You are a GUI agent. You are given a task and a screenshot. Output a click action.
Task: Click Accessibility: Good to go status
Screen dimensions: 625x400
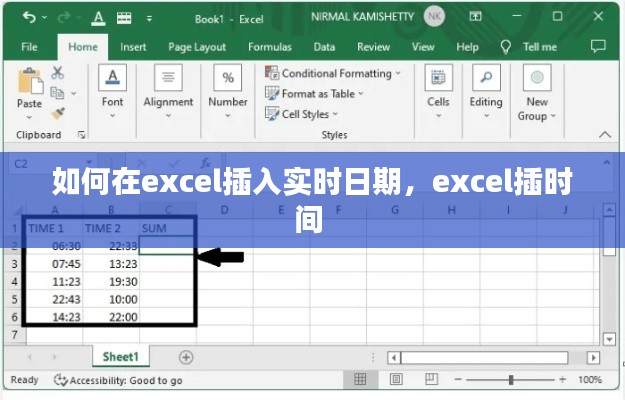click(x=118, y=380)
